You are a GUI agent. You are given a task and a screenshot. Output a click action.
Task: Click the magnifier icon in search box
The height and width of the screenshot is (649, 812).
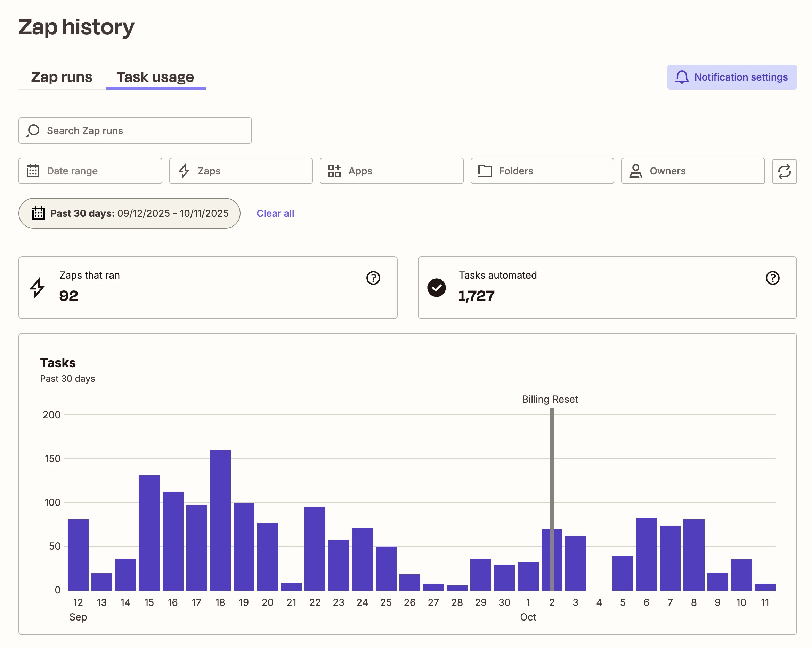pyautogui.click(x=33, y=131)
